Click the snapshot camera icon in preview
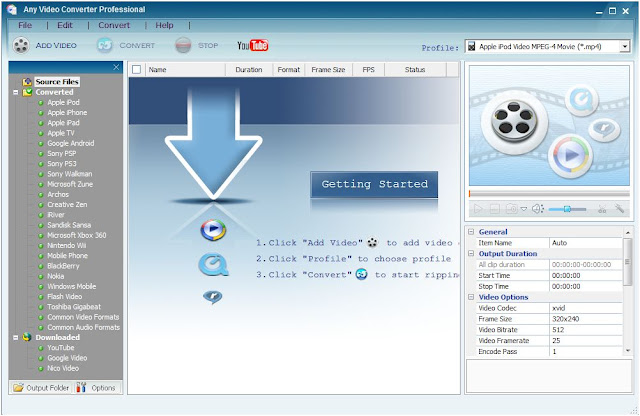This screenshot has height=416, width=640. (511, 209)
